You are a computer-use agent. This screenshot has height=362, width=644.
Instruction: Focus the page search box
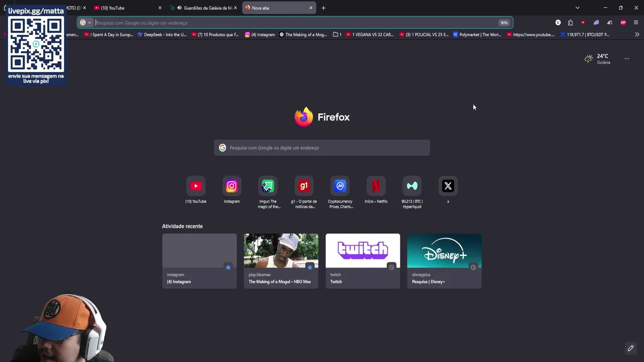click(322, 148)
